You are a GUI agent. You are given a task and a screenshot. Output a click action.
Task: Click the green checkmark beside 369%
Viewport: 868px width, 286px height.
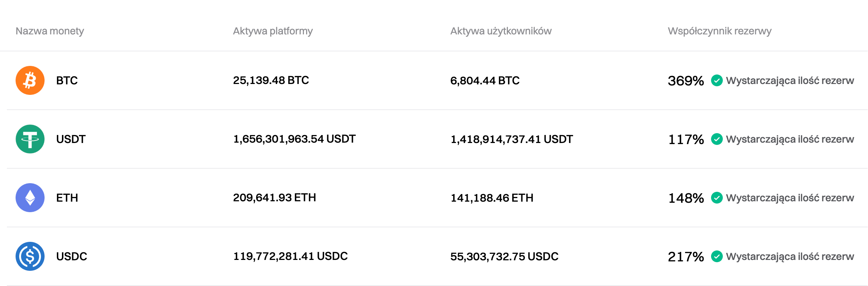point(717,80)
